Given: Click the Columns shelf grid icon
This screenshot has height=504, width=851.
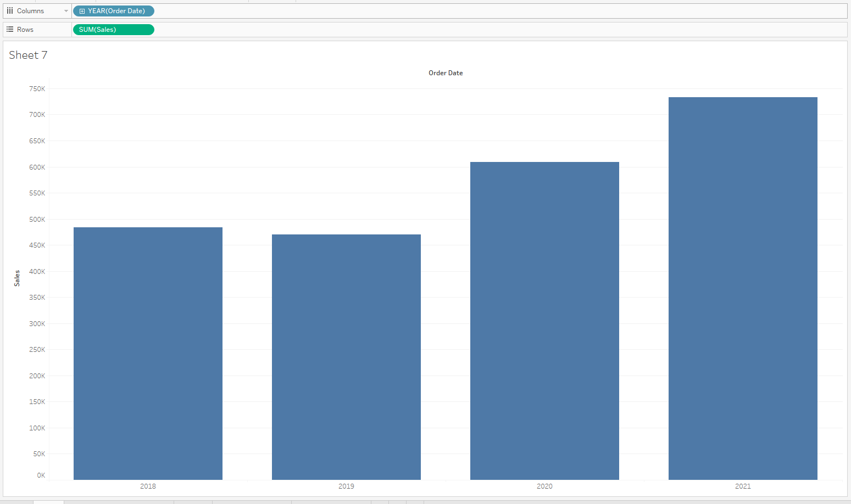Looking at the screenshot, I should point(9,10).
